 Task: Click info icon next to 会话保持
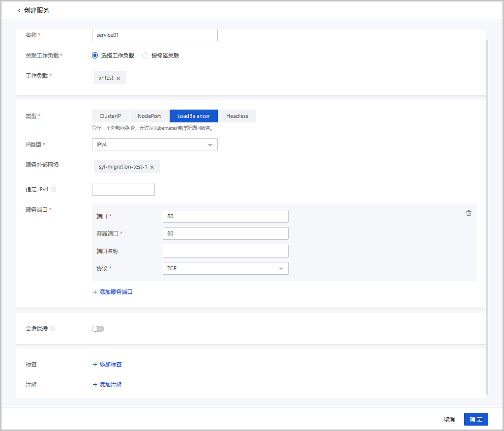coord(53,329)
